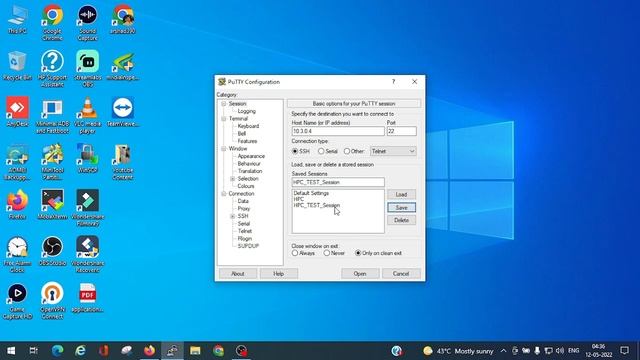Open MobaXterm desktop shortcut
640x360 pixels.
point(52,204)
